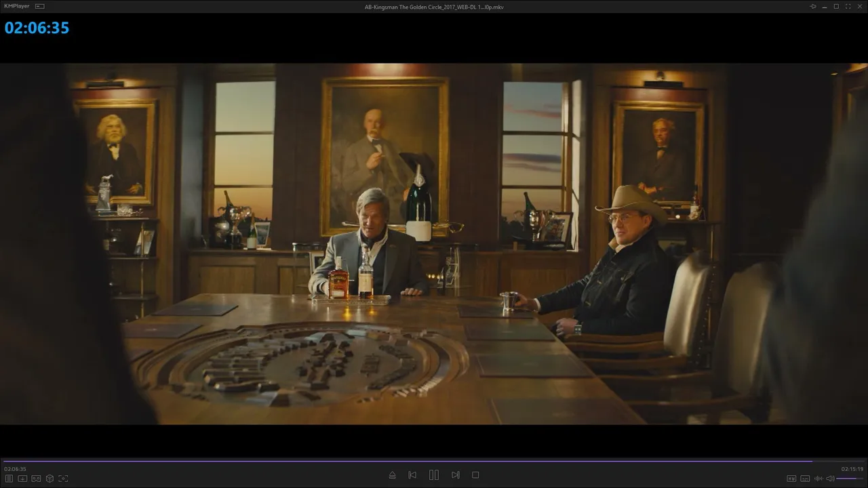
Task: Stop the video playback
Action: click(x=475, y=475)
